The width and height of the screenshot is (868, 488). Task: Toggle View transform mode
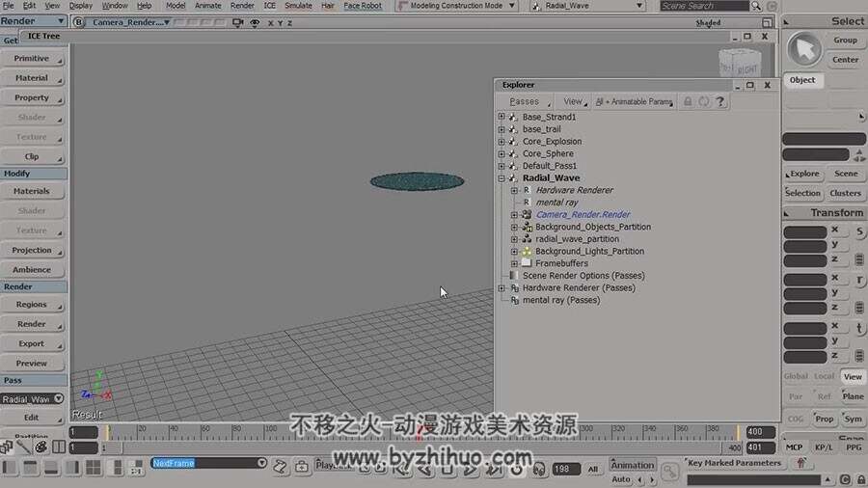pos(853,377)
